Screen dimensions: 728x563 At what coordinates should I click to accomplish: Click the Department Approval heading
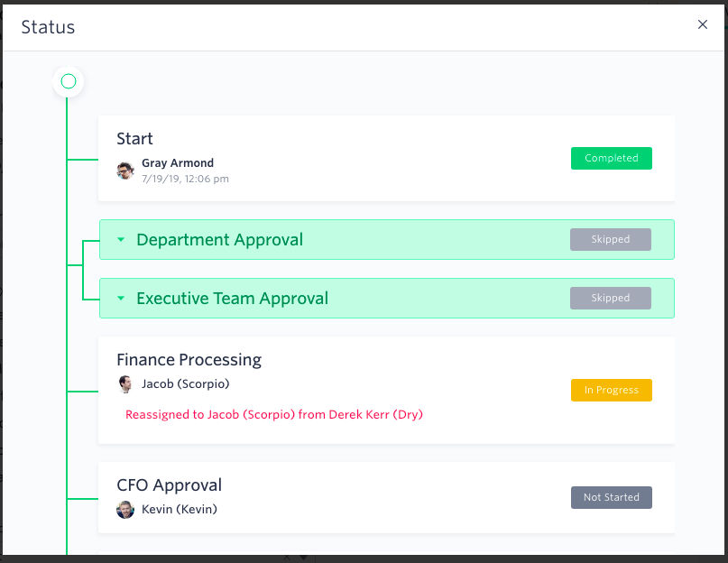219,240
